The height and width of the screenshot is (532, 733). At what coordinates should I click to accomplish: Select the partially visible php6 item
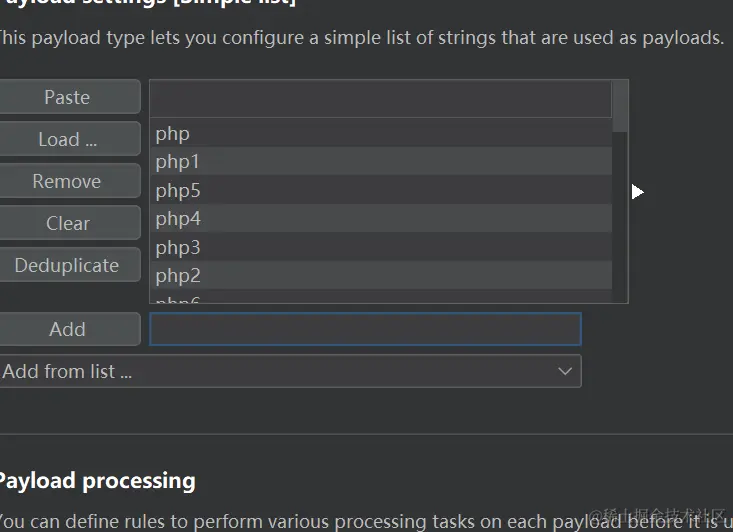point(381,296)
